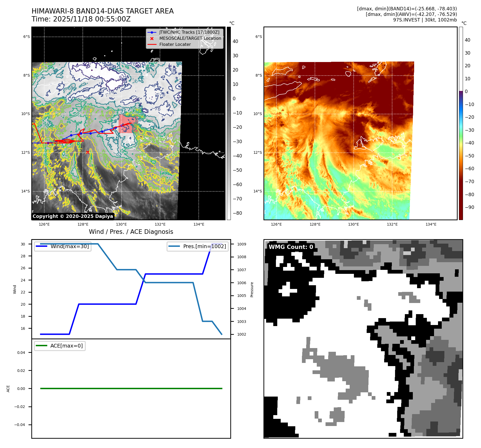Viewport: 481px width, 448px height.
Task: Click the Pres.[min=1002] legend line
Action: 174,246
